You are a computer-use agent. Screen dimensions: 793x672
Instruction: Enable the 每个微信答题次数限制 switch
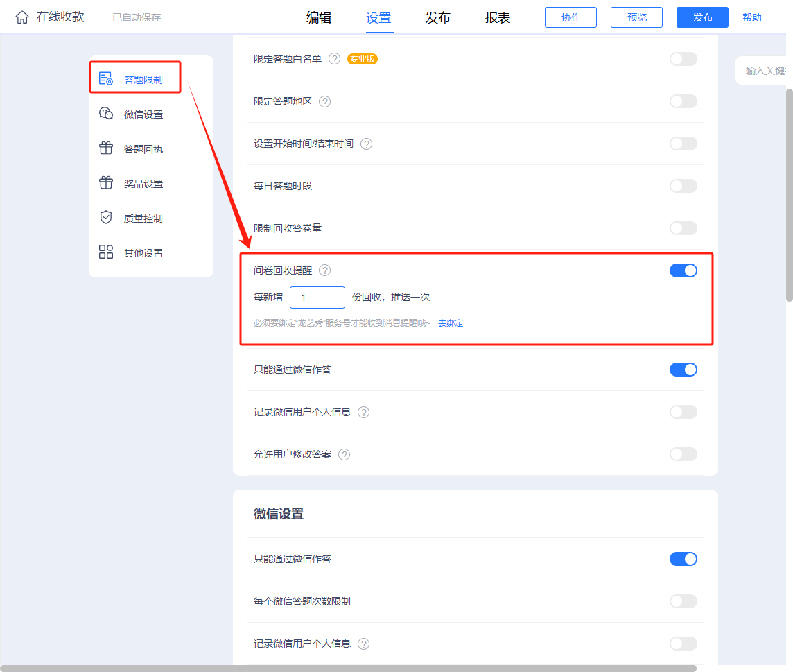point(683,601)
